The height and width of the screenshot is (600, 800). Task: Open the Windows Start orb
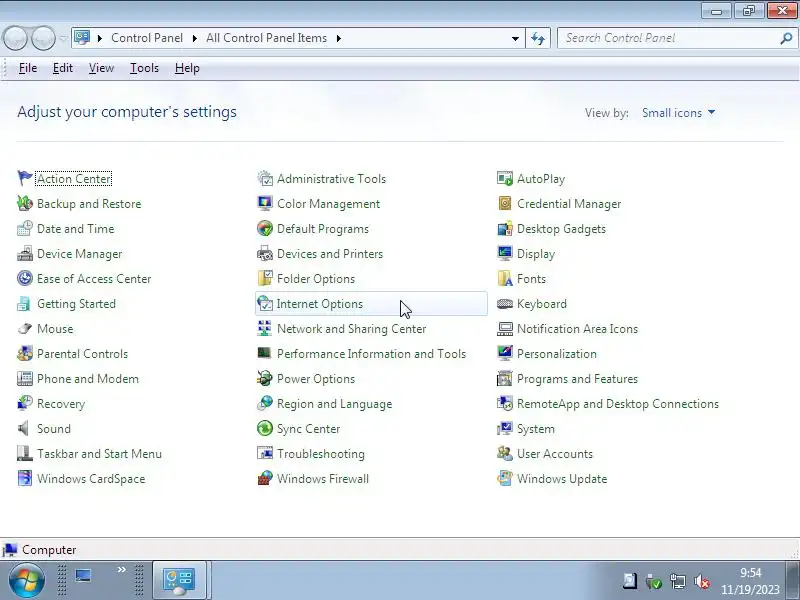(x=26, y=581)
